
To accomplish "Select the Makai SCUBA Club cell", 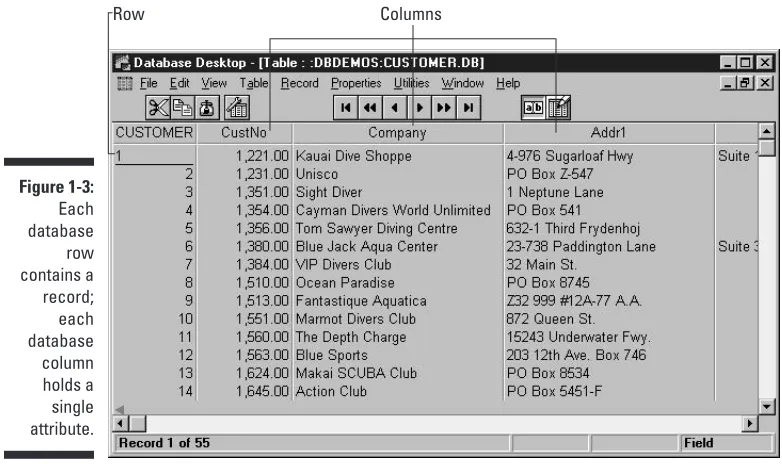I will 398,373.
